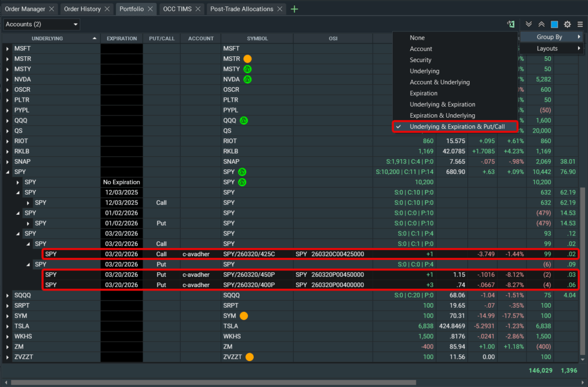Open the Accounts (2) dropdown

point(42,24)
